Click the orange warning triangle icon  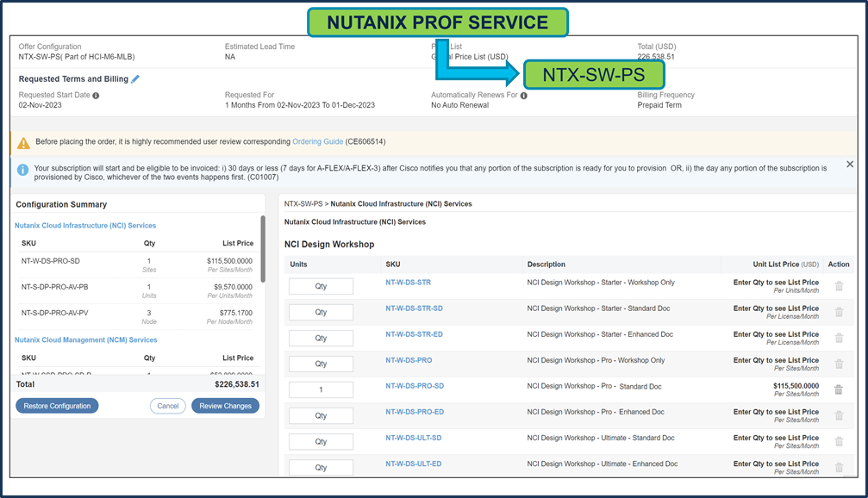point(23,143)
